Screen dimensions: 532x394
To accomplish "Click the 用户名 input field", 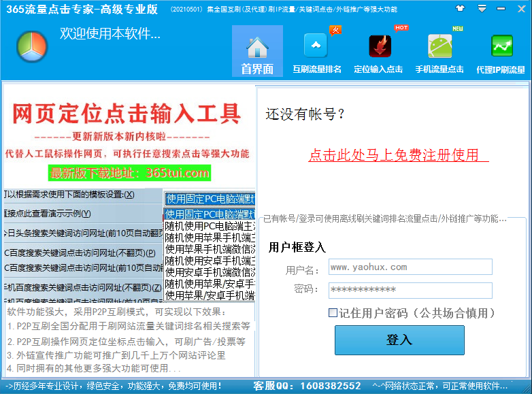I will point(410,267).
